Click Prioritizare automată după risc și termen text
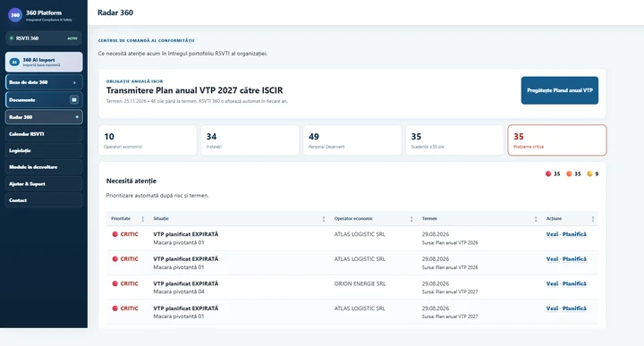The width and height of the screenshot is (644, 346). coord(157,196)
